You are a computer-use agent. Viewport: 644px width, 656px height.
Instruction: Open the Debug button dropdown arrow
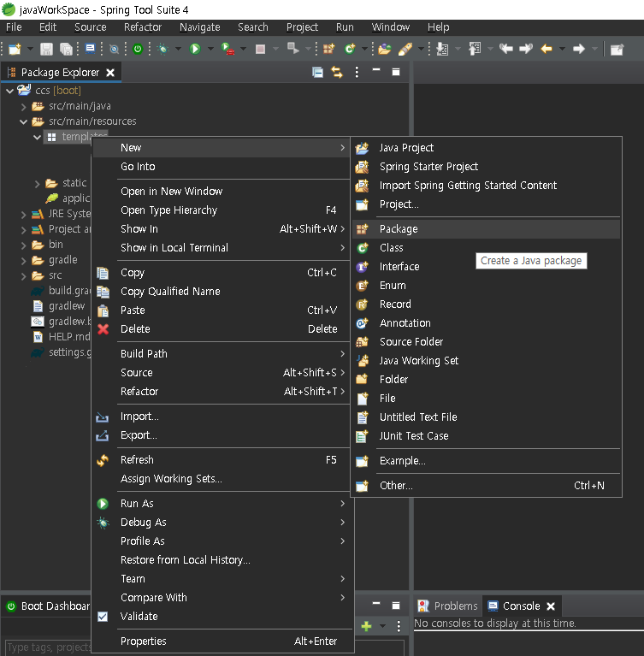click(178, 50)
